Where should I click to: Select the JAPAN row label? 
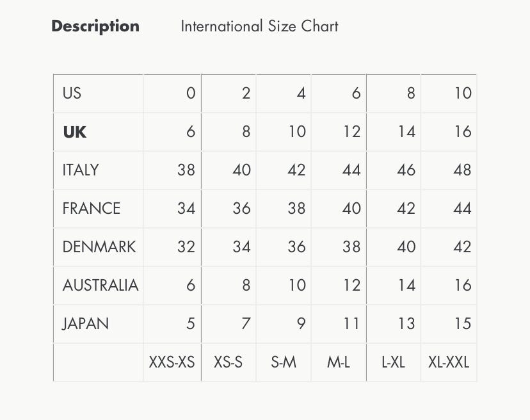(x=86, y=324)
